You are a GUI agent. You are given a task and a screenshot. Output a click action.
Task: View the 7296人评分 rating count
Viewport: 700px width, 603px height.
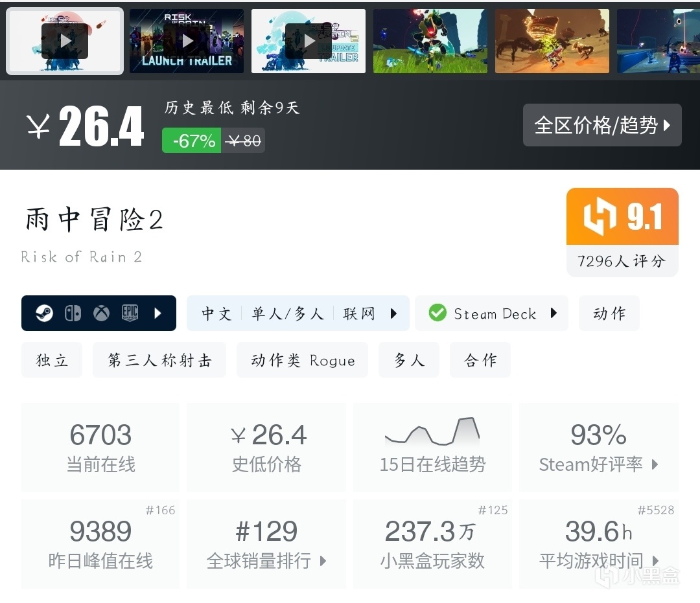(x=622, y=261)
